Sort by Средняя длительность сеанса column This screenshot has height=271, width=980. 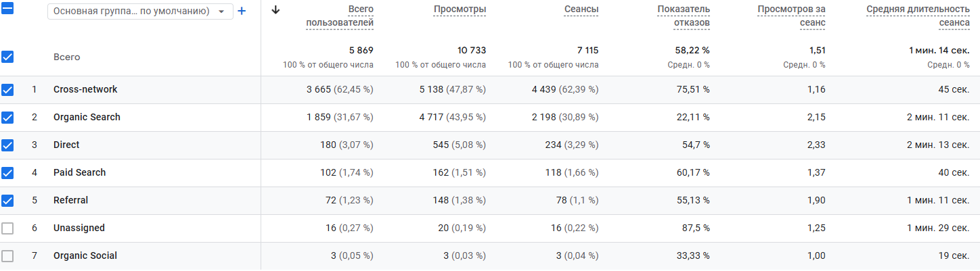click(x=918, y=16)
